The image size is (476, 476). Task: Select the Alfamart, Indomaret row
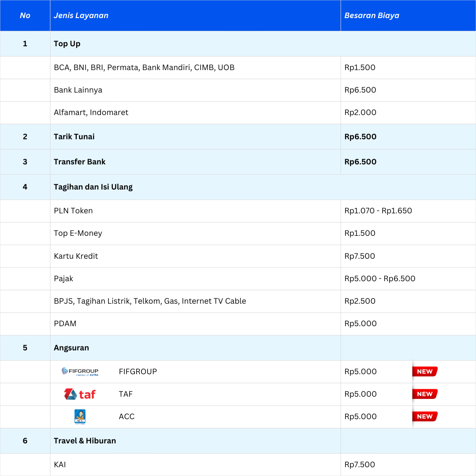[91, 112]
